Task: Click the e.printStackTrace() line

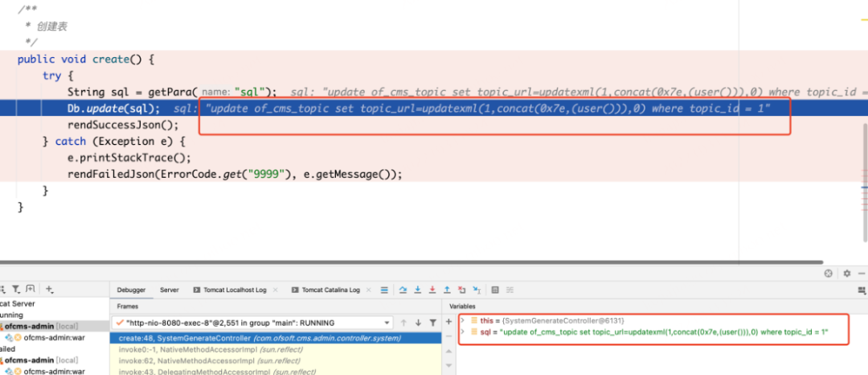Action: tap(129, 157)
